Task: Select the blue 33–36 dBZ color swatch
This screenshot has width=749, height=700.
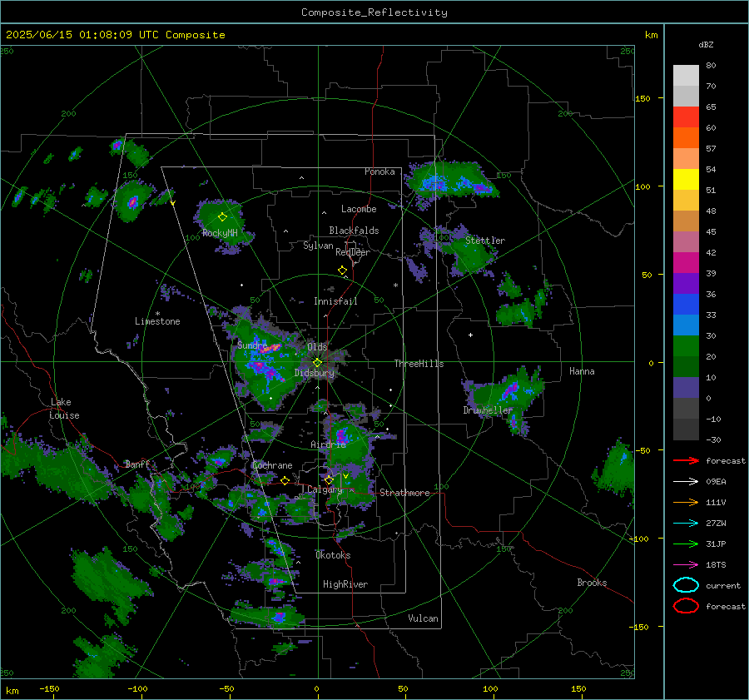Action: pos(686,305)
